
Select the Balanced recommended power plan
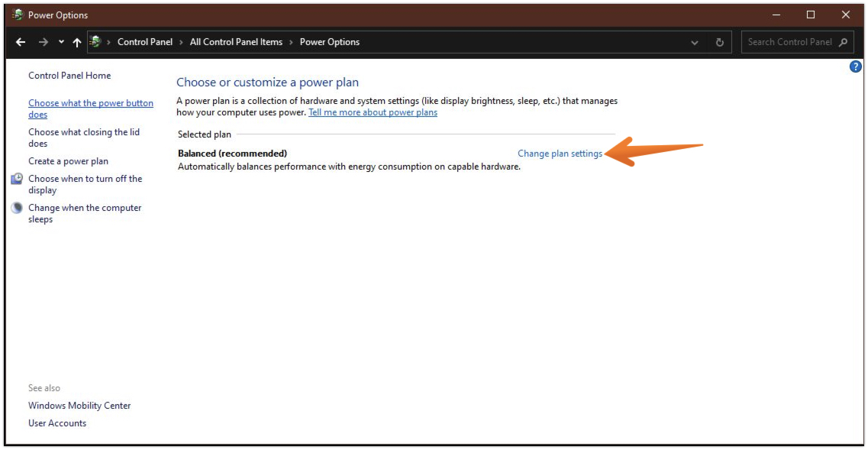[231, 153]
